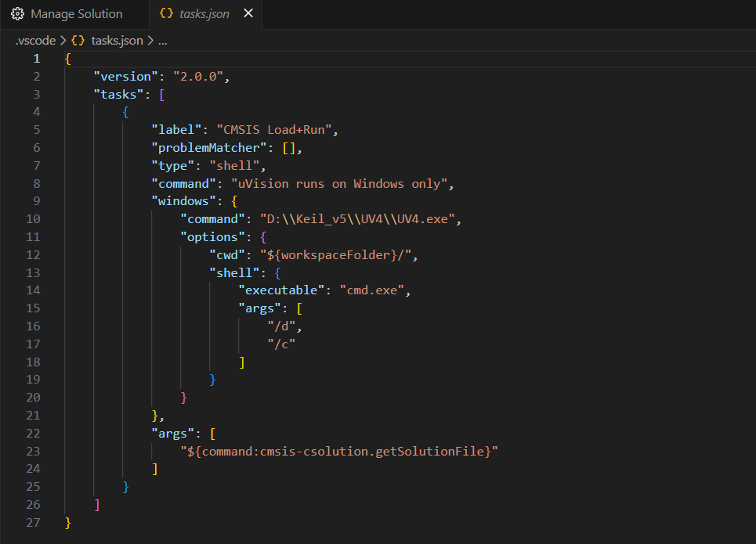Click the gear icon on Manage Solution tab
Viewport: 756px width, 544px height.
click(x=17, y=14)
